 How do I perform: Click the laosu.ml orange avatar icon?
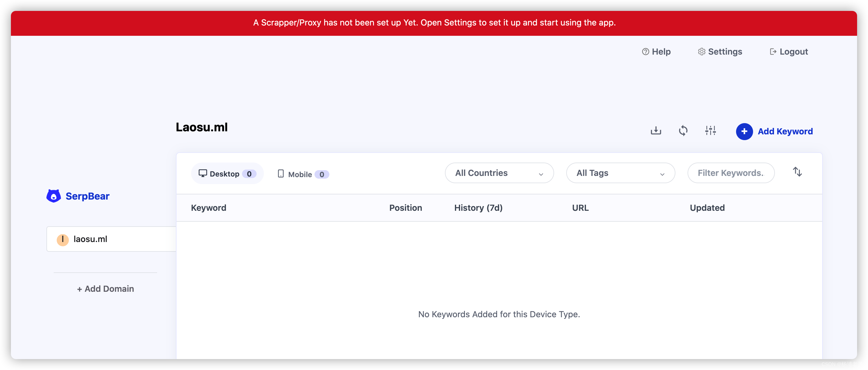pos(63,239)
